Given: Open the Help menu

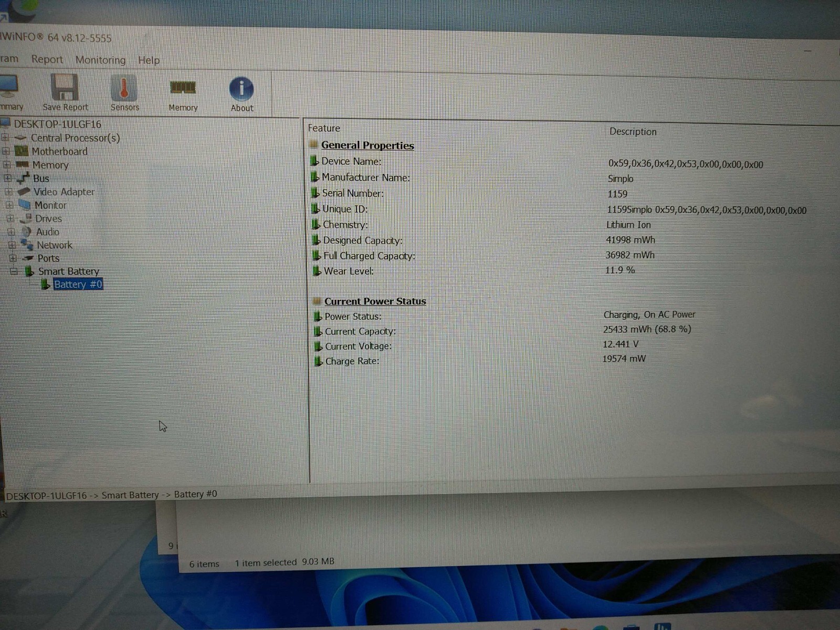Looking at the screenshot, I should click(149, 60).
